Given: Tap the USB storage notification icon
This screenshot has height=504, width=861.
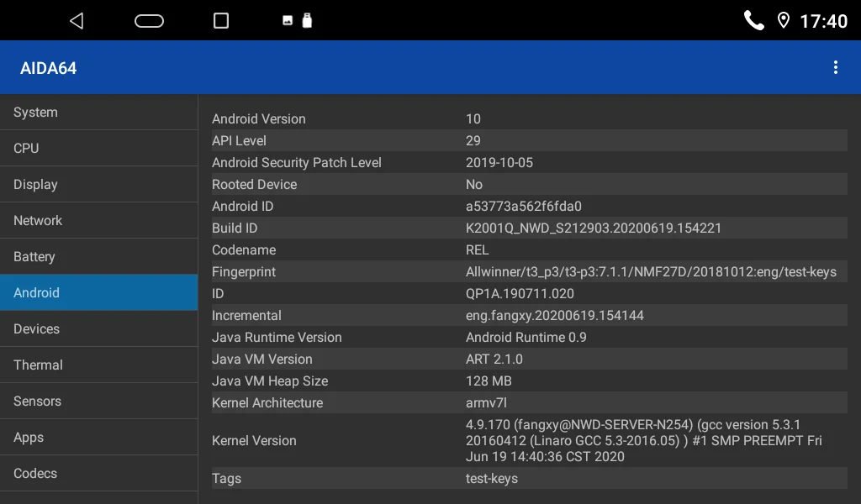Looking at the screenshot, I should (307, 20).
